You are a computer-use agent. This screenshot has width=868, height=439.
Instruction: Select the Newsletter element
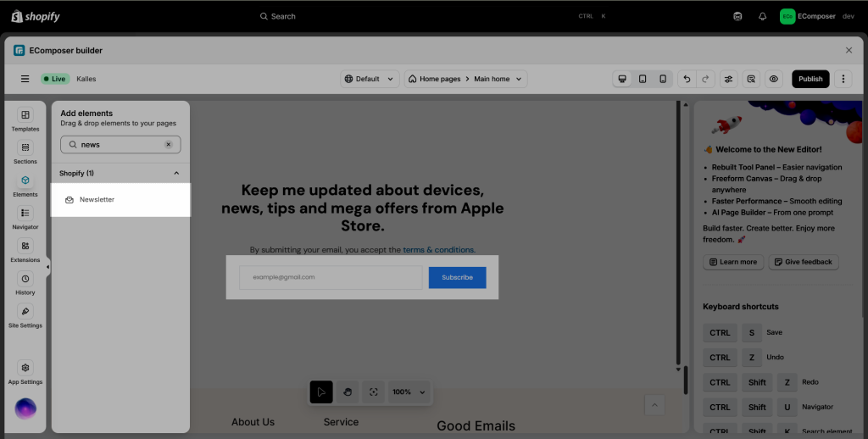96,200
